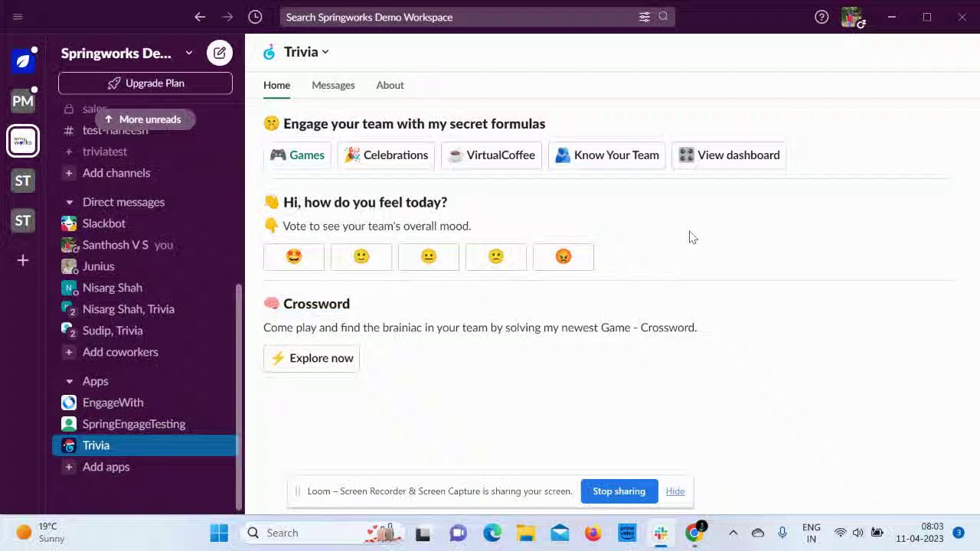This screenshot has height=551, width=980.
Task: Open File Explorer from the taskbar
Action: (x=526, y=533)
